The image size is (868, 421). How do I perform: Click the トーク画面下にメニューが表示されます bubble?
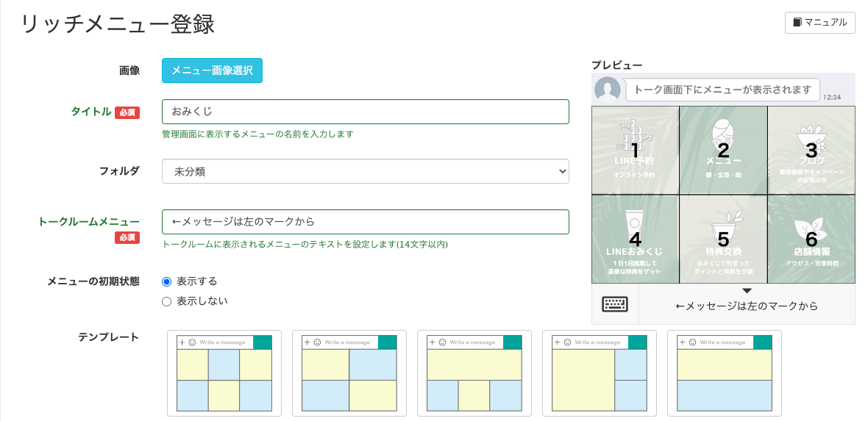pyautogui.click(x=722, y=90)
